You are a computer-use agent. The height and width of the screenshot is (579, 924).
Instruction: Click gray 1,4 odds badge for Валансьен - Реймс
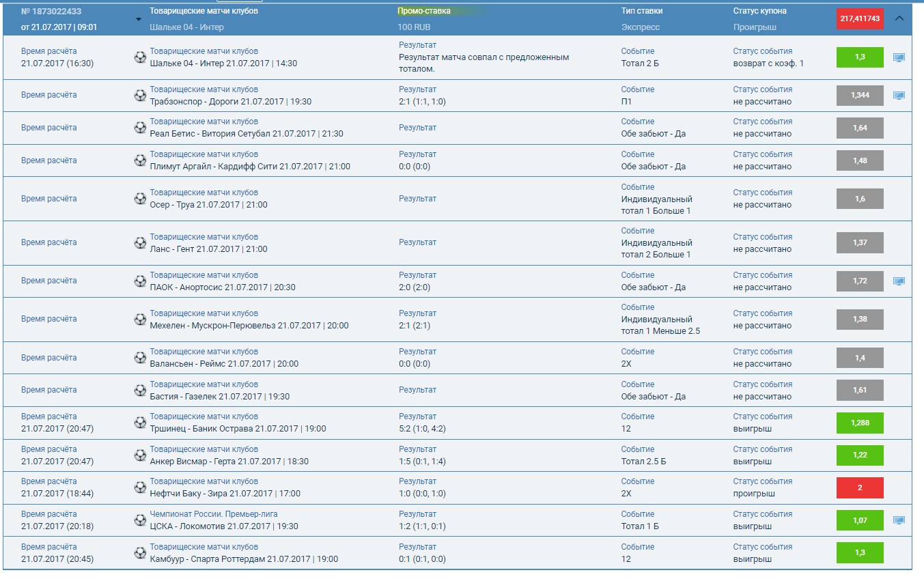click(x=860, y=358)
